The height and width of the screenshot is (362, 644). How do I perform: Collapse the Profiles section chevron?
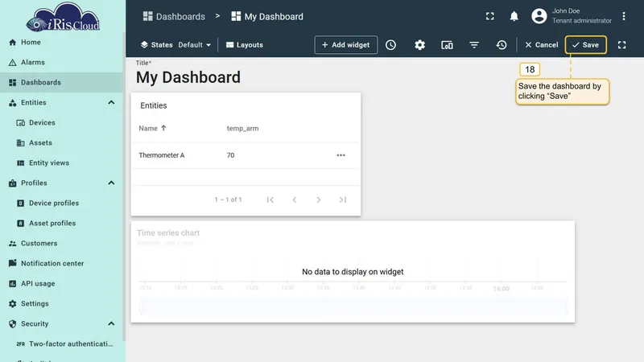point(111,183)
